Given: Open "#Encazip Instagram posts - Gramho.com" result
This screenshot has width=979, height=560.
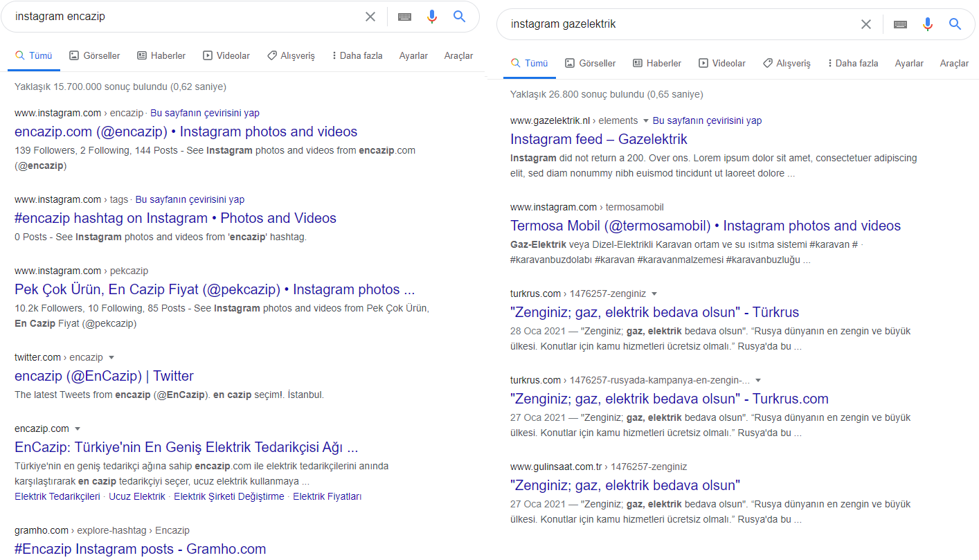Looking at the screenshot, I should (140, 549).
